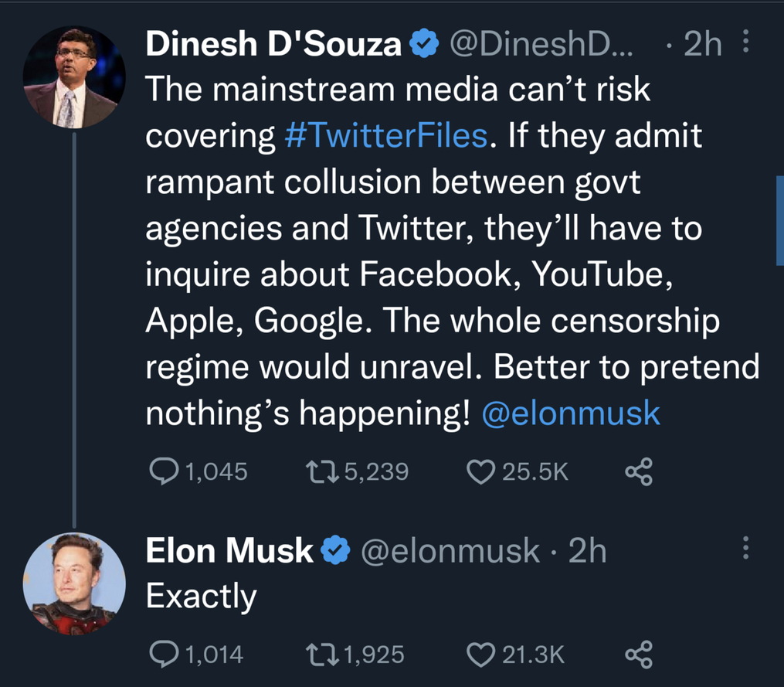Click the Dinesh D'Souza display name

[273, 45]
